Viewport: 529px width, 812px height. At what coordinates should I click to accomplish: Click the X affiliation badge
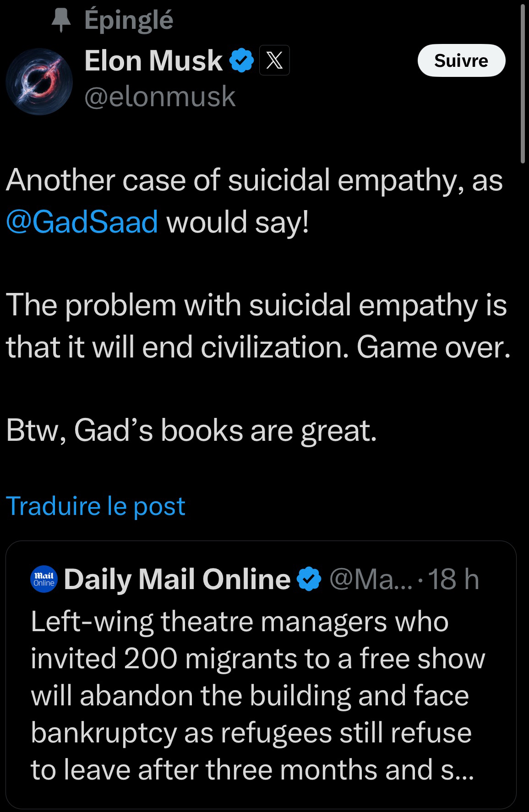[x=274, y=61]
